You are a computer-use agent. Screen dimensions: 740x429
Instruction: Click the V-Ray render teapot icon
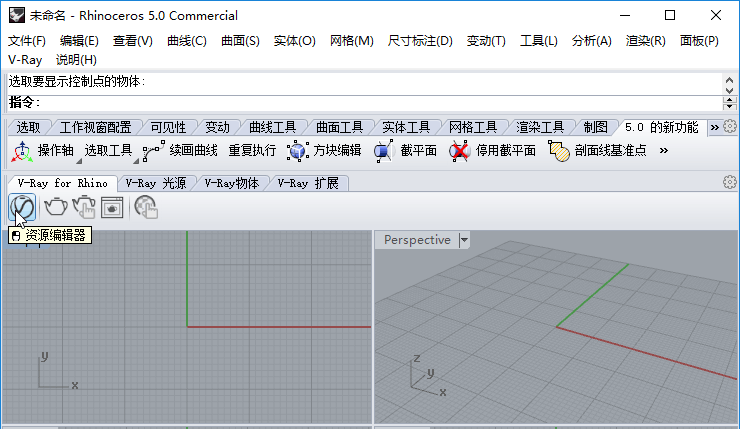click(56, 207)
